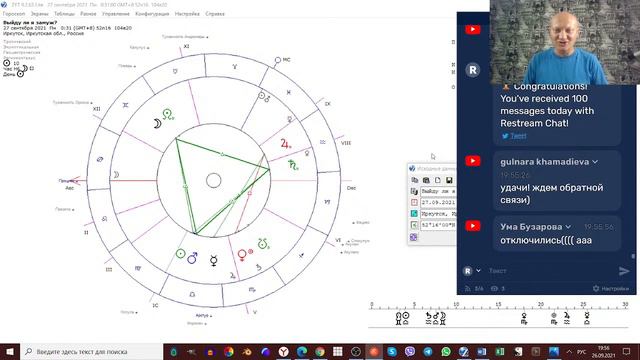Open Yandex Browser from the taskbar
640x360 pixels.
(284, 351)
